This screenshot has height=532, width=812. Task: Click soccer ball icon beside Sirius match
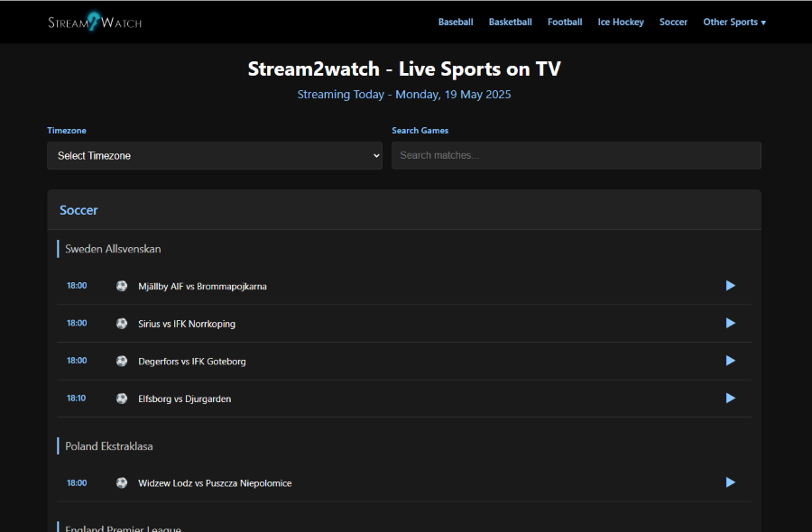(122, 324)
